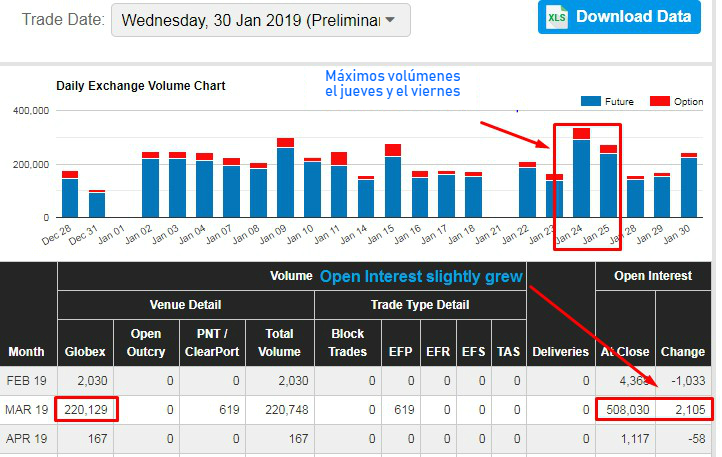The image size is (722, 457).
Task: Click the Jan 09 volume bar
Action: [285, 181]
